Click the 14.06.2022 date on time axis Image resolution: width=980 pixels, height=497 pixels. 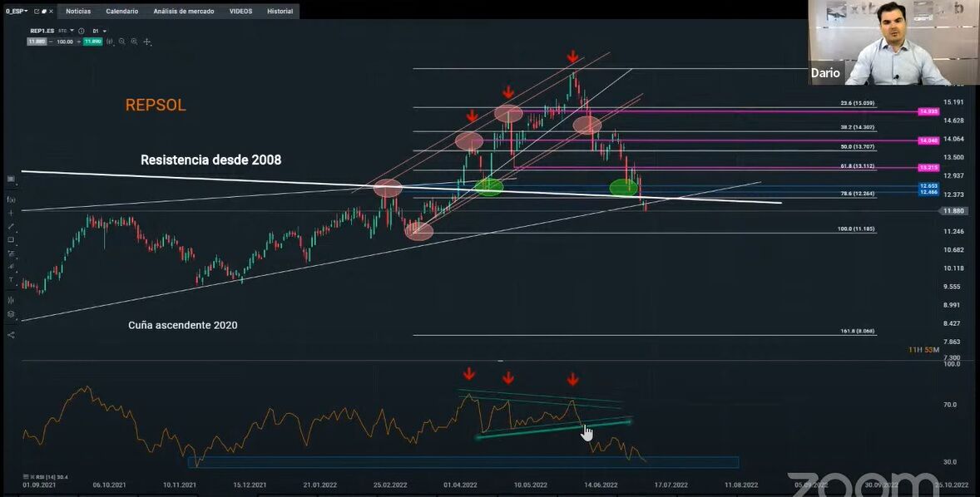[x=601, y=485]
